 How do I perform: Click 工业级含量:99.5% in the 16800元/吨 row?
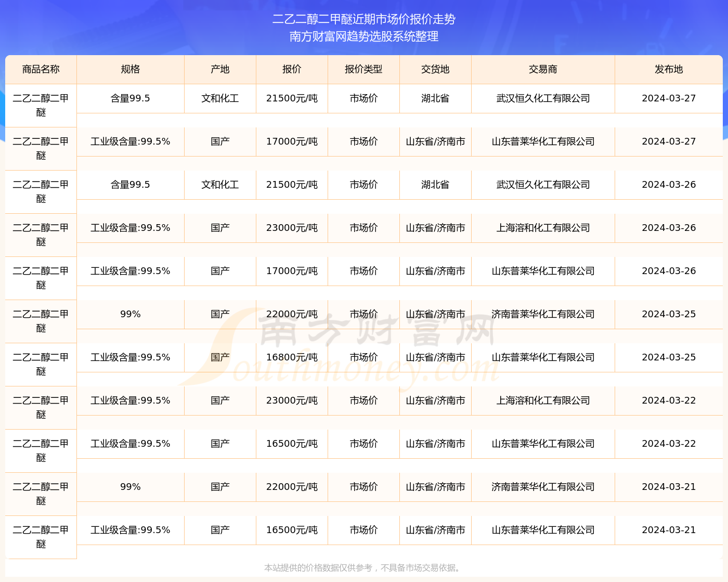[131, 357]
